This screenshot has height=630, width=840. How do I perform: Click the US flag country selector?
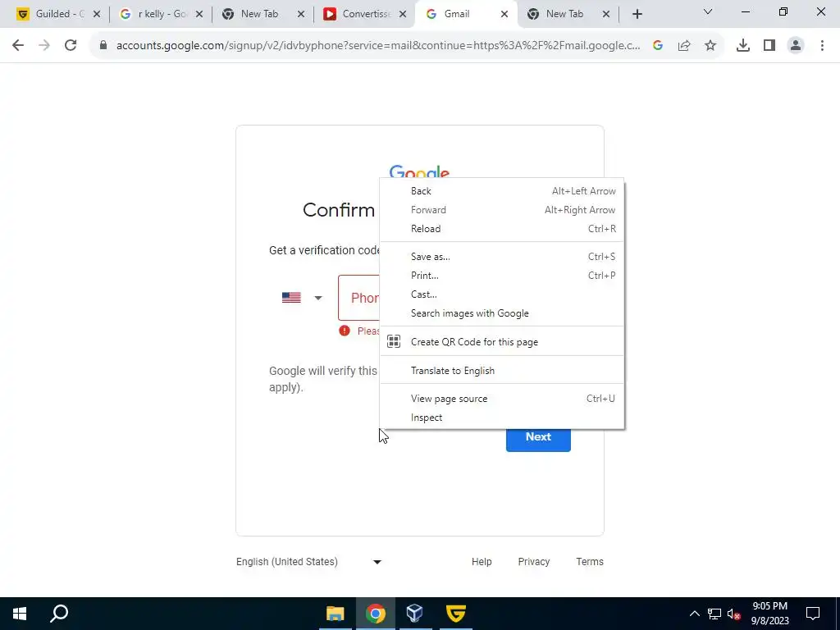pos(291,297)
